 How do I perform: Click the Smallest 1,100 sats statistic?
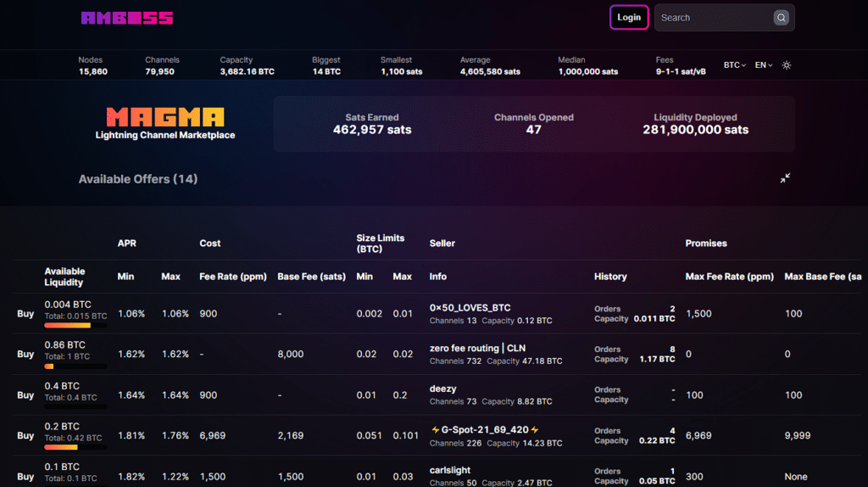pos(401,65)
